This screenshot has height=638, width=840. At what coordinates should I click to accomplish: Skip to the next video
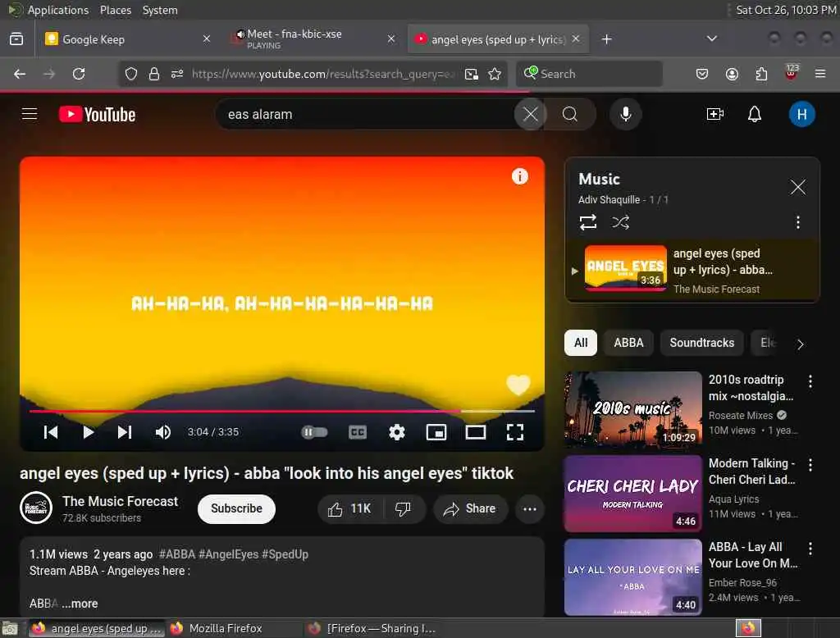click(125, 432)
